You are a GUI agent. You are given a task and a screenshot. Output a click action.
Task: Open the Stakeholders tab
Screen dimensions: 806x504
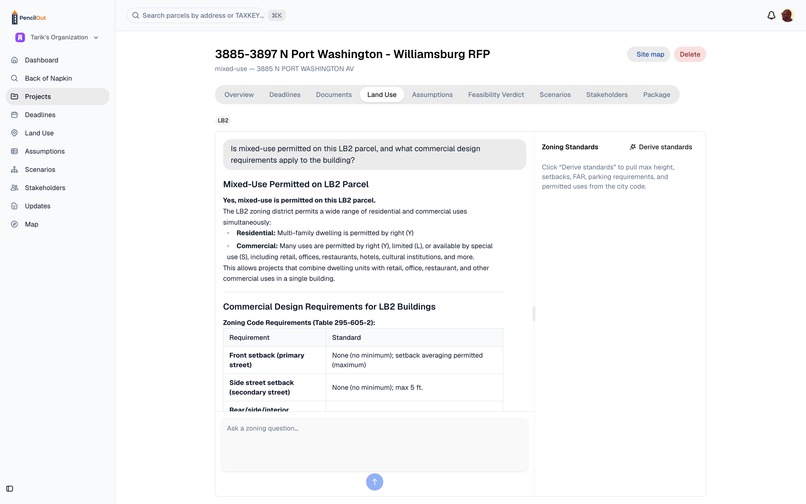607,95
